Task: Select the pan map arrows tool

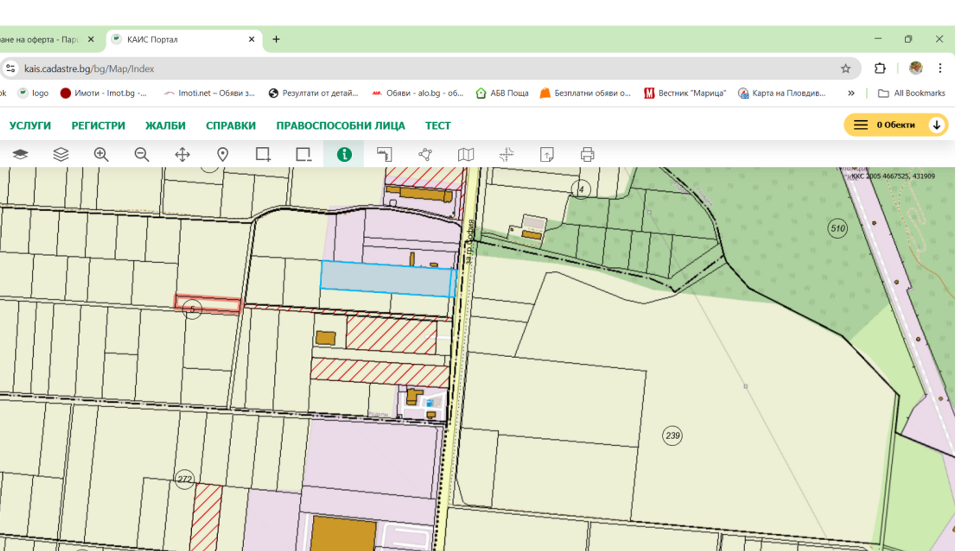Action: [182, 154]
